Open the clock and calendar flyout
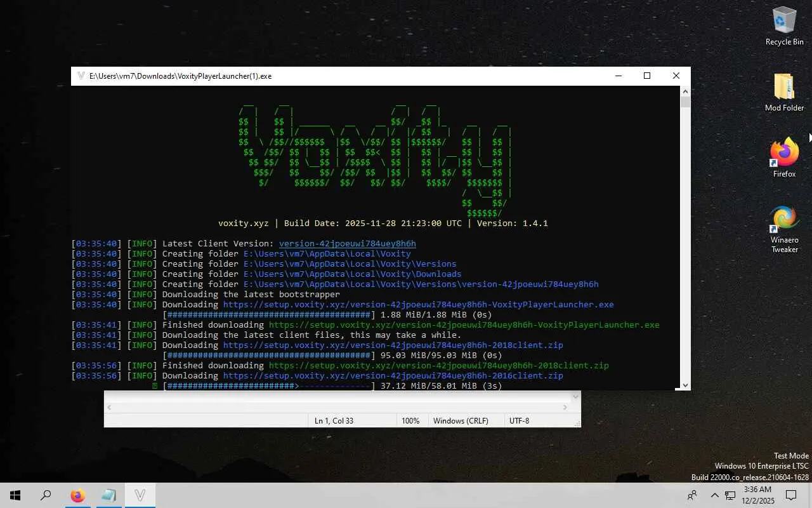This screenshot has height=508, width=812. [757, 495]
